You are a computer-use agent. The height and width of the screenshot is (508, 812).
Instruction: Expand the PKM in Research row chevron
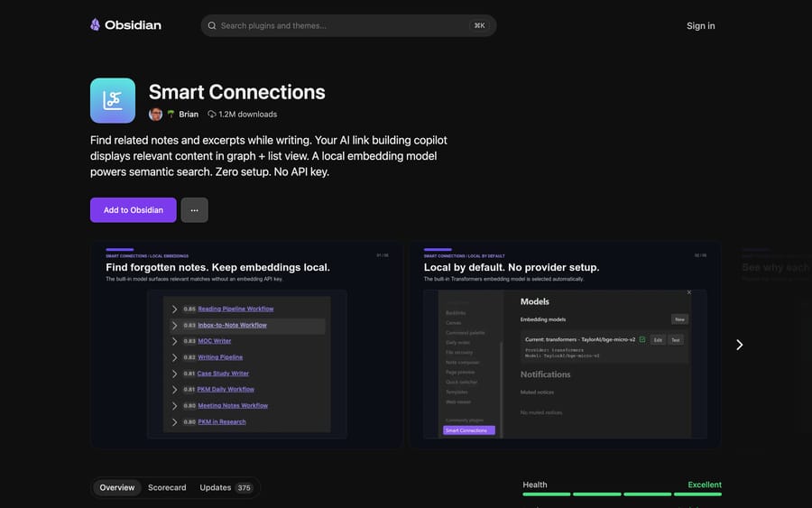click(174, 422)
